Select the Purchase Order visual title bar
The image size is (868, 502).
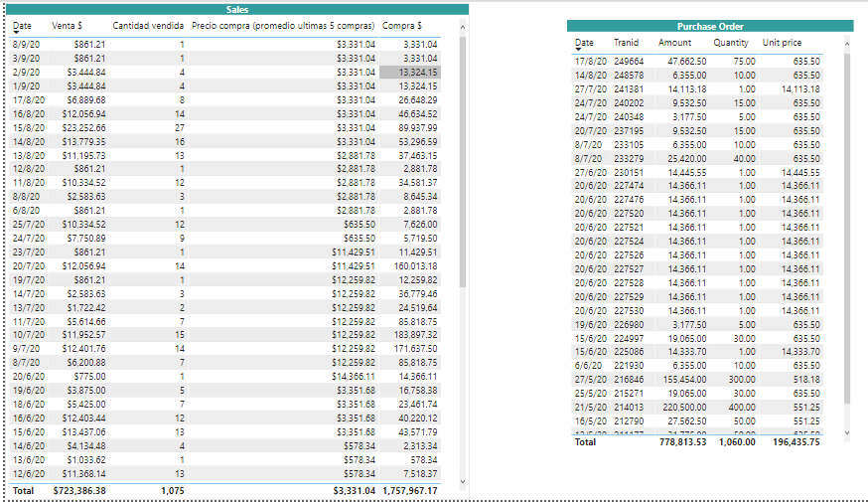[710, 26]
